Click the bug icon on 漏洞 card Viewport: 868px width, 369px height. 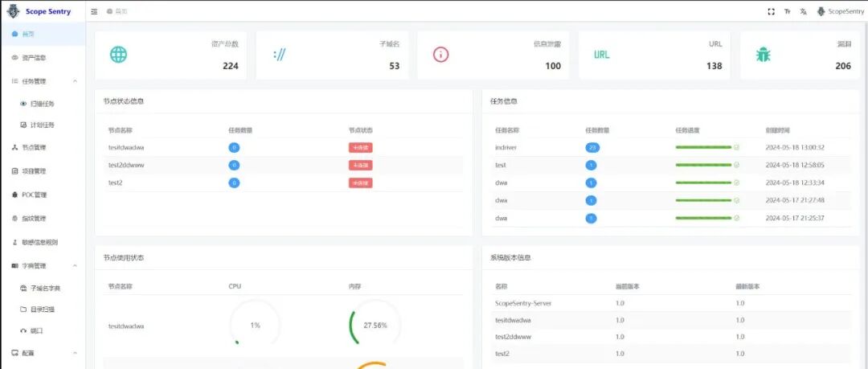coord(764,55)
